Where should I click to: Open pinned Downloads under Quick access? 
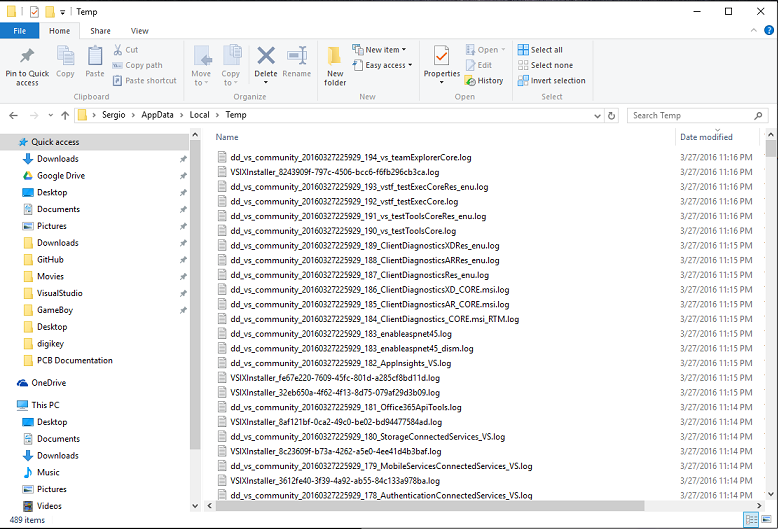pos(58,159)
